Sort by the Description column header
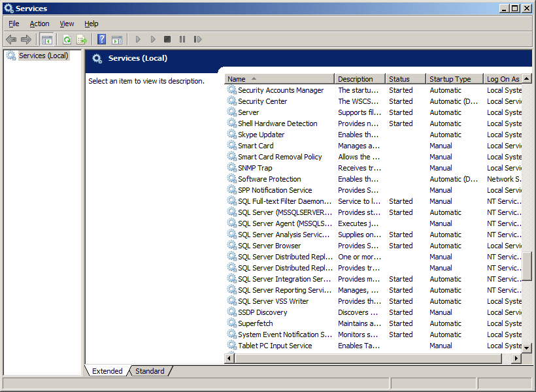 360,79
